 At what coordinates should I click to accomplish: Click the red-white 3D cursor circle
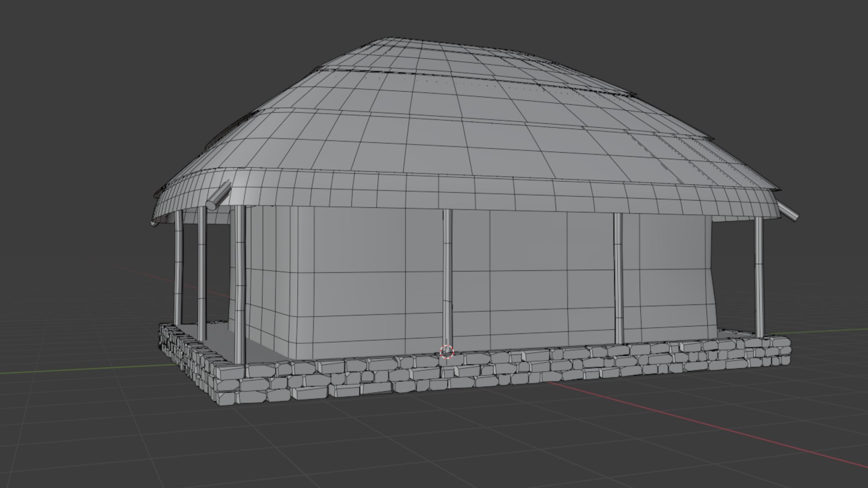(446, 352)
